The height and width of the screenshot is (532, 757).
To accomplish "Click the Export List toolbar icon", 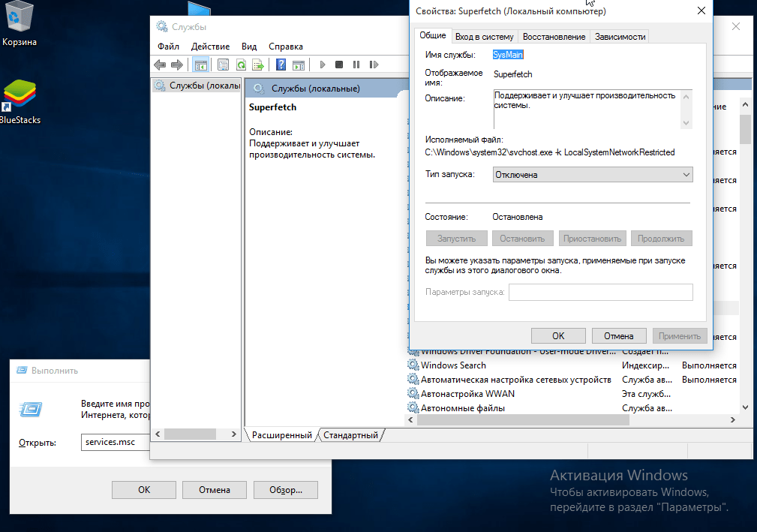I will coord(258,65).
